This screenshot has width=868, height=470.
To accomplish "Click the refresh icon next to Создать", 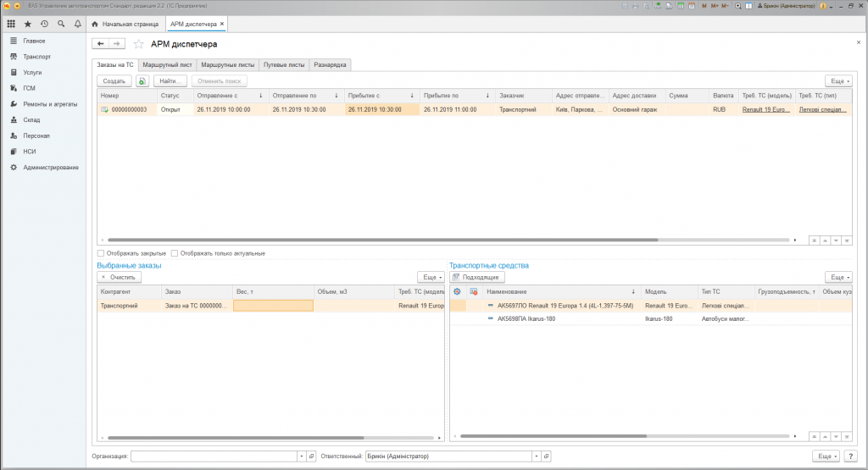I will pos(142,80).
